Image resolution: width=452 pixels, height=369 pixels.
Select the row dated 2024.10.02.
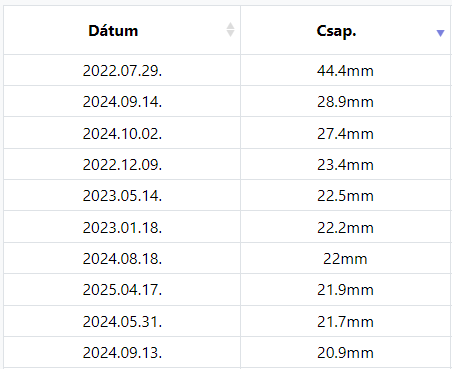[x=227, y=133]
